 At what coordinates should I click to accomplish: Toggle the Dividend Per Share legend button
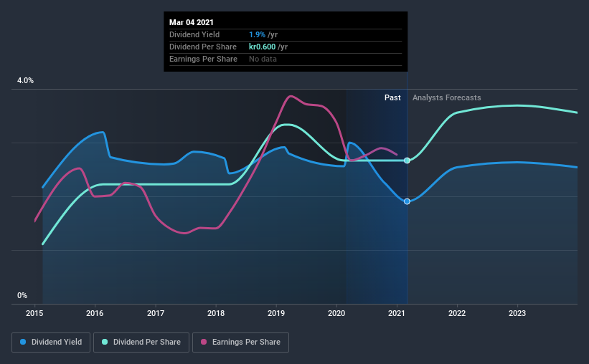coord(141,343)
